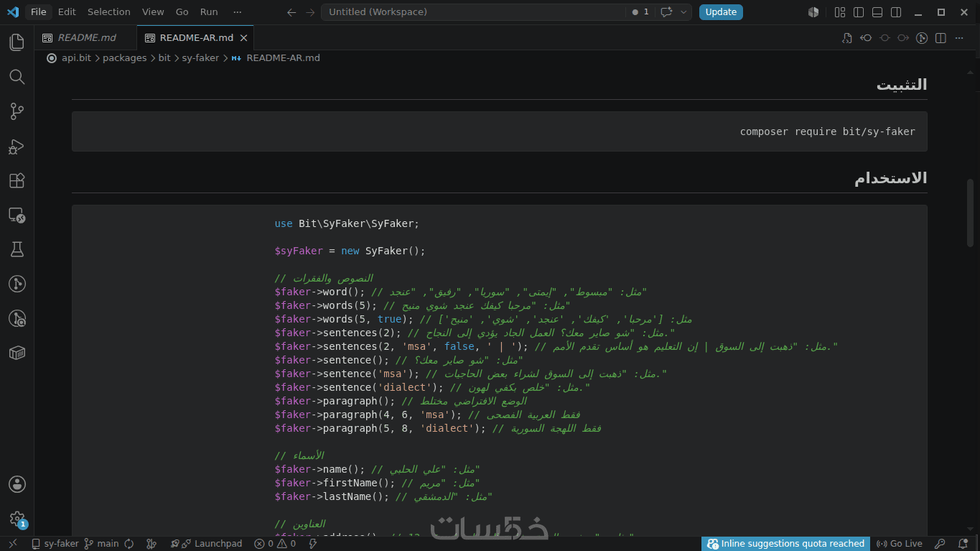The height and width of the screenshot is (551, 980).
Task: Open More Actions ellipsis in editor toolbar
Action: tap(959, 38)
